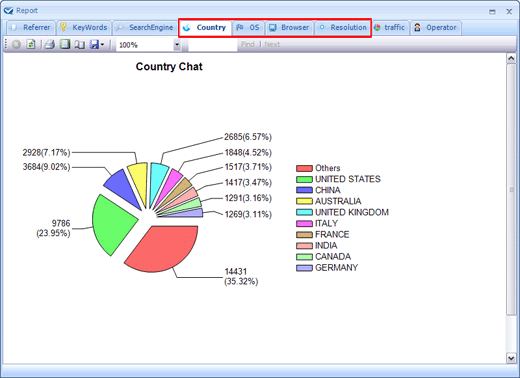Click the stop rendering icon
The height and width of the screenshot is (378, 520).
[16, 44]
